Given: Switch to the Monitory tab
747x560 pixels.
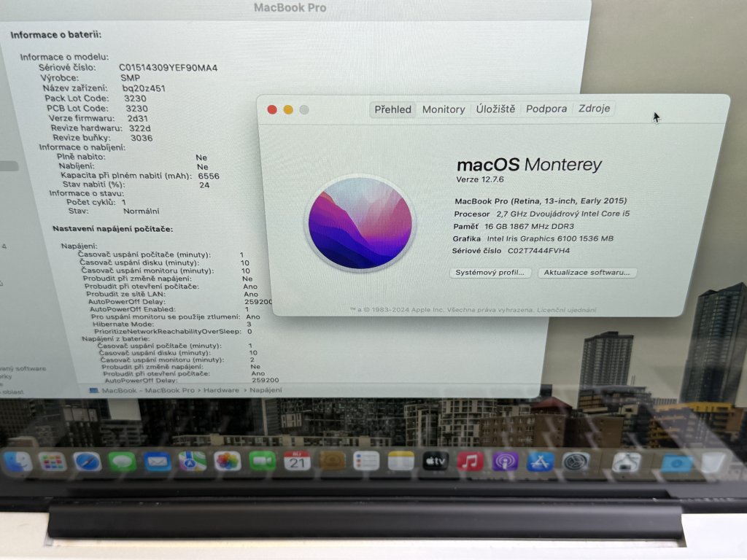Looking at the screenshot, I should click(444, 109).
